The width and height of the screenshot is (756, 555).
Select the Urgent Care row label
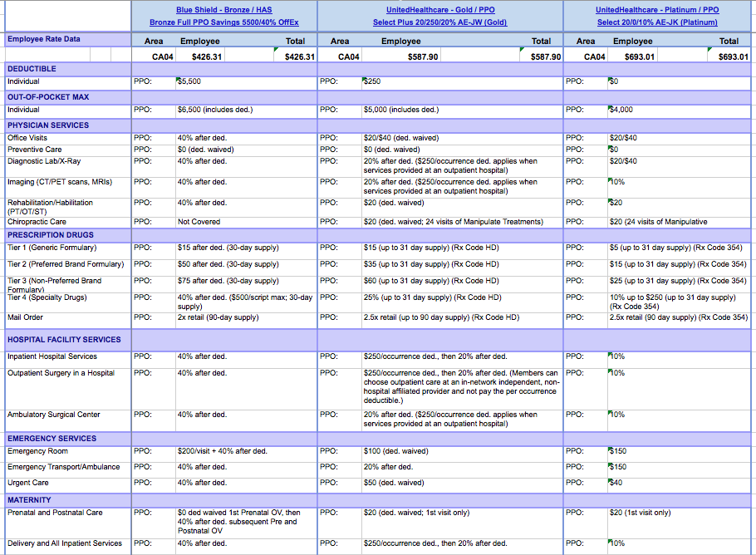click(68, 485)
